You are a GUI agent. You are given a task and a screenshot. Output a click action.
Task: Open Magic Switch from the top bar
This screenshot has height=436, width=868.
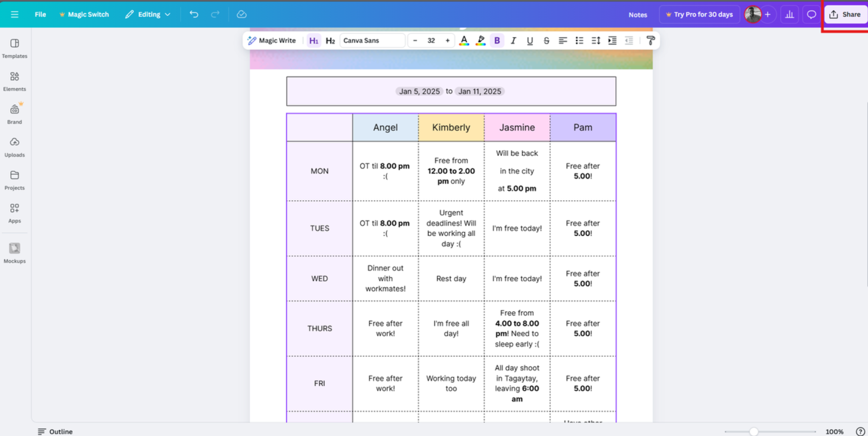pyautogui.click(x=84, y=14)
